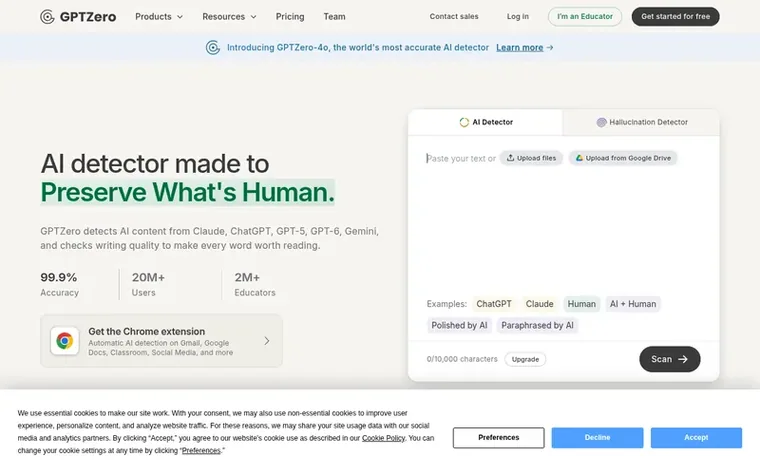Click the Preserve What's Human headline
Screen dimensions: 760x475
pyautogui.click(x=188, y=192)
